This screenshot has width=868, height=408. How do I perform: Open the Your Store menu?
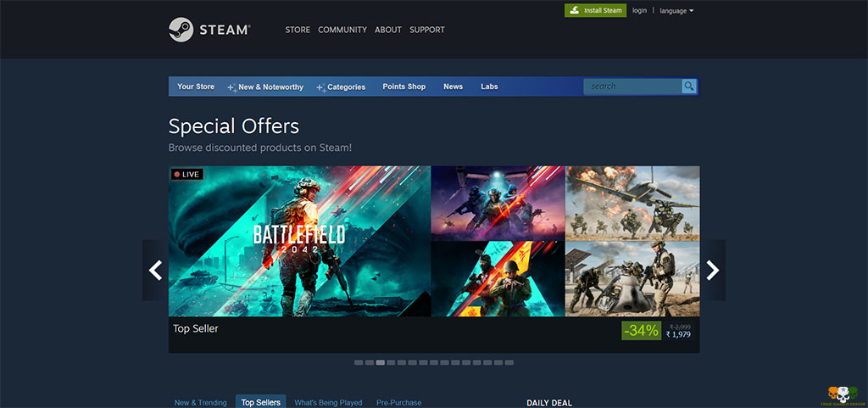coord(196,87)
